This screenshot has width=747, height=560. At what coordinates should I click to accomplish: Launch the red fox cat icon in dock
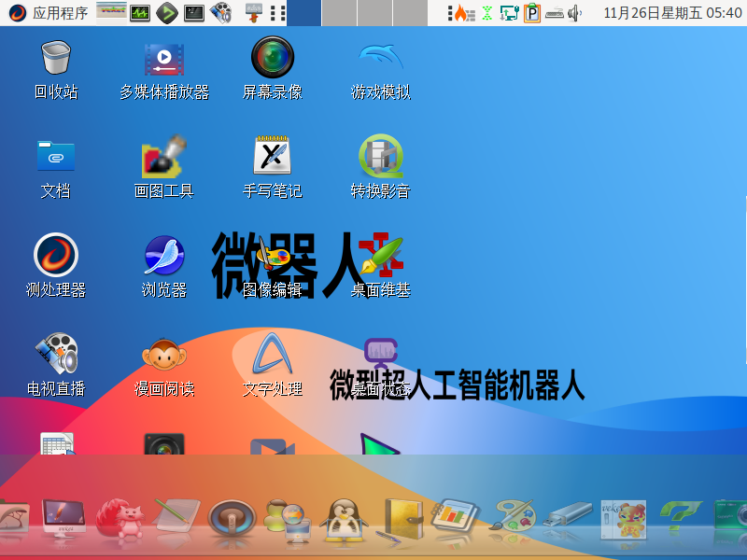(120, 519)
